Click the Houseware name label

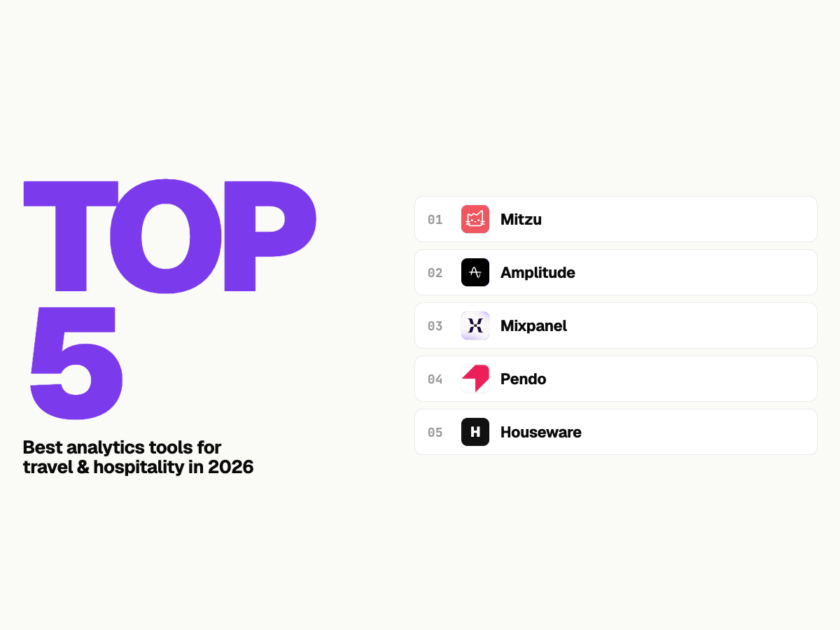click(540, 433)
